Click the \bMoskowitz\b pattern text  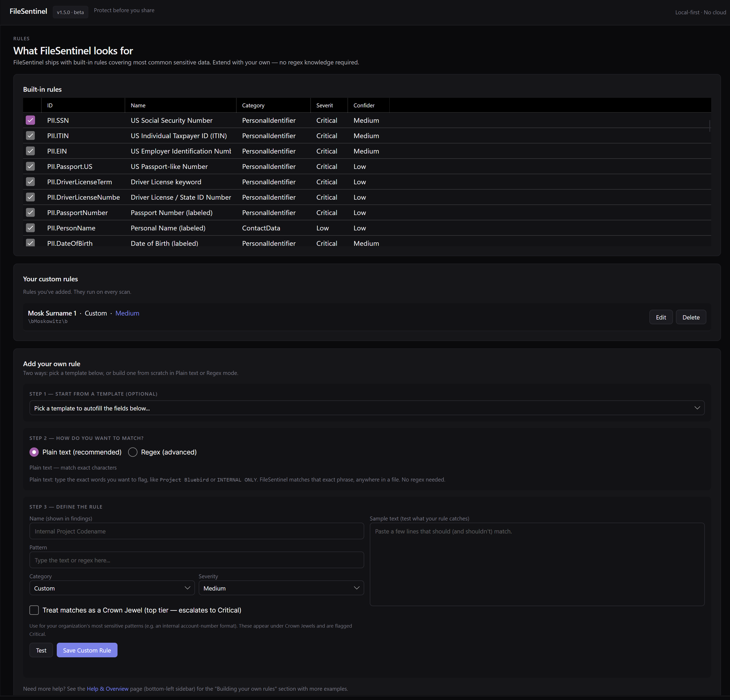click(x=48, y=321)
